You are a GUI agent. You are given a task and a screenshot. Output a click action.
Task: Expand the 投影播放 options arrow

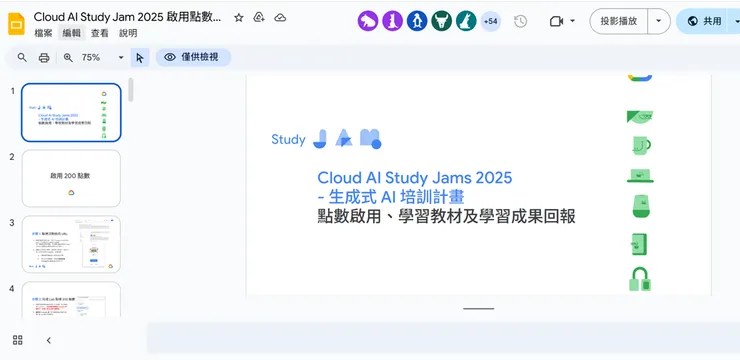coord(659,21)
